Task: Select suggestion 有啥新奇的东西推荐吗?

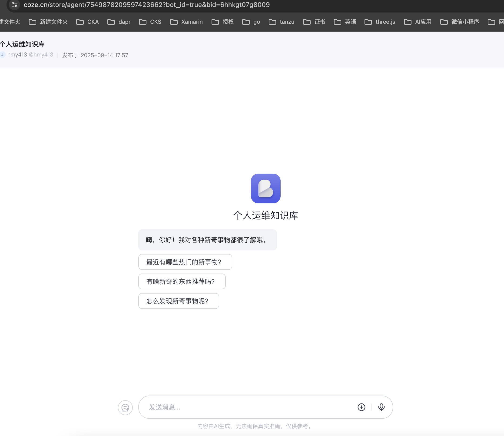Action: 182,281
